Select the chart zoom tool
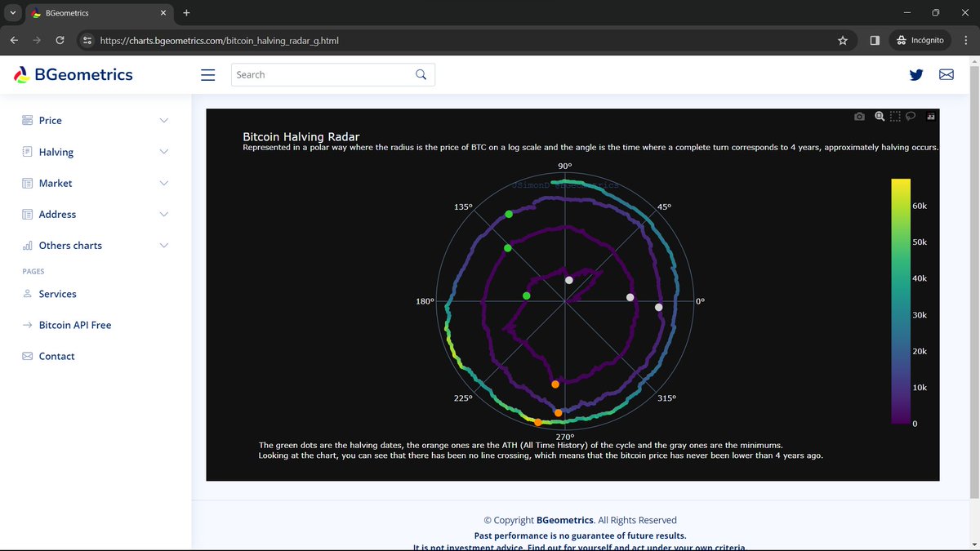The height and width of the screenshot is (551, 980). 880,117
